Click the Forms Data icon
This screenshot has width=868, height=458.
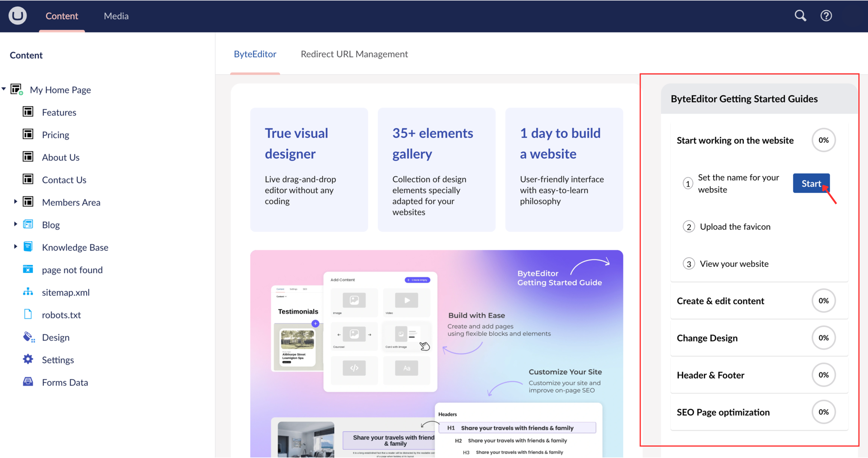[x=28, y=382]
